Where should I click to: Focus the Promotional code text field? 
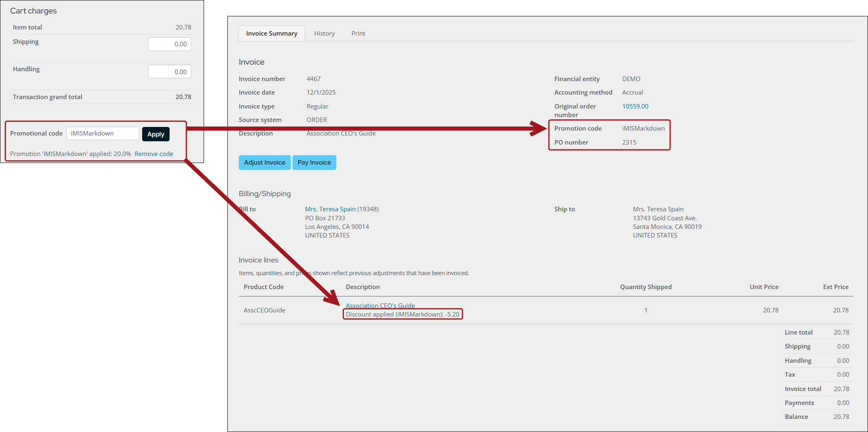coord(103,133)
